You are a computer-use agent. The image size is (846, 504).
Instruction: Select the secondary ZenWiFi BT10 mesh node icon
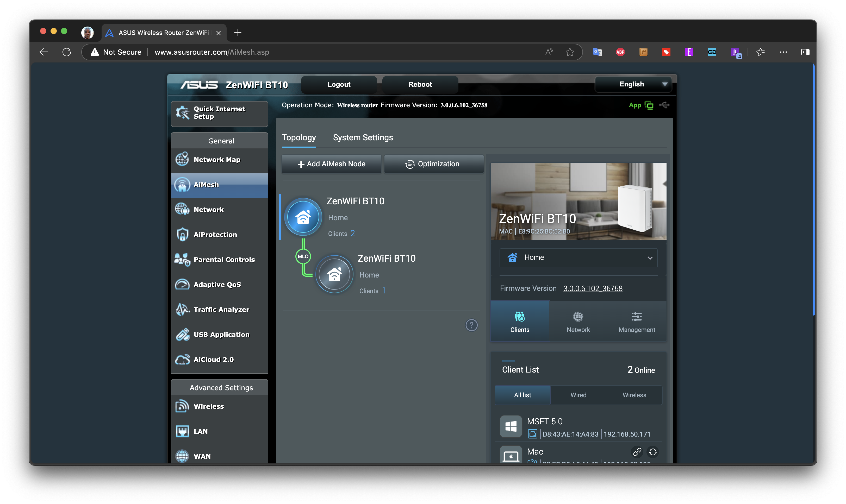click(x=334, y=274)
